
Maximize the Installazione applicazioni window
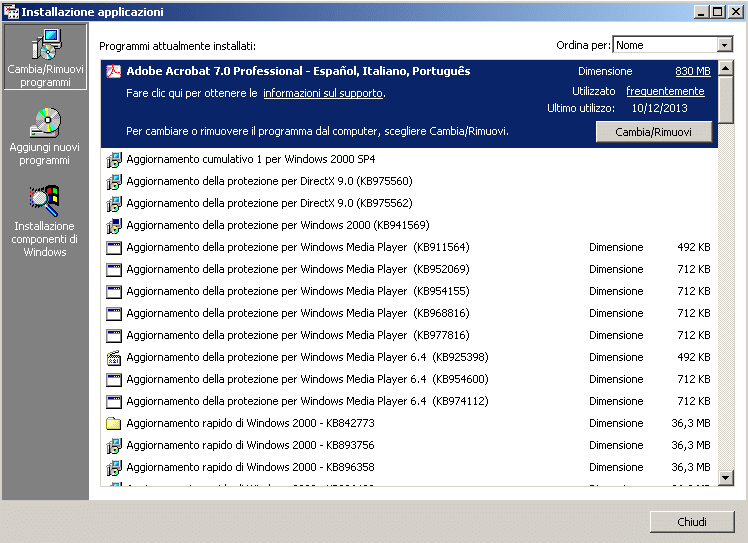tap(717, 11)
